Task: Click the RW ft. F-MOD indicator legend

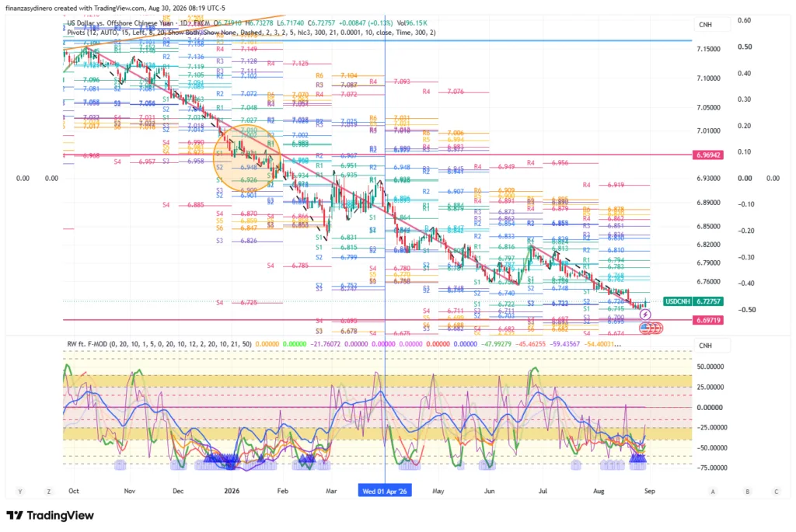Action: (159, 344)
